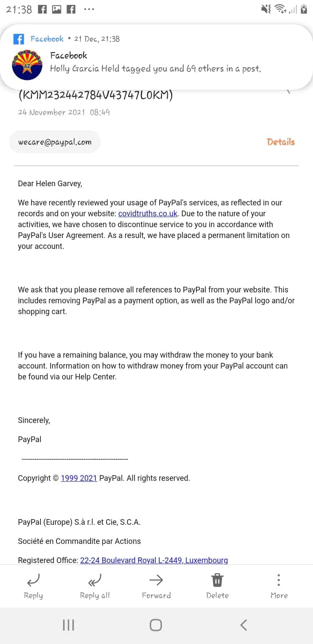Tap the Forward arrow icon

[156, 580]
